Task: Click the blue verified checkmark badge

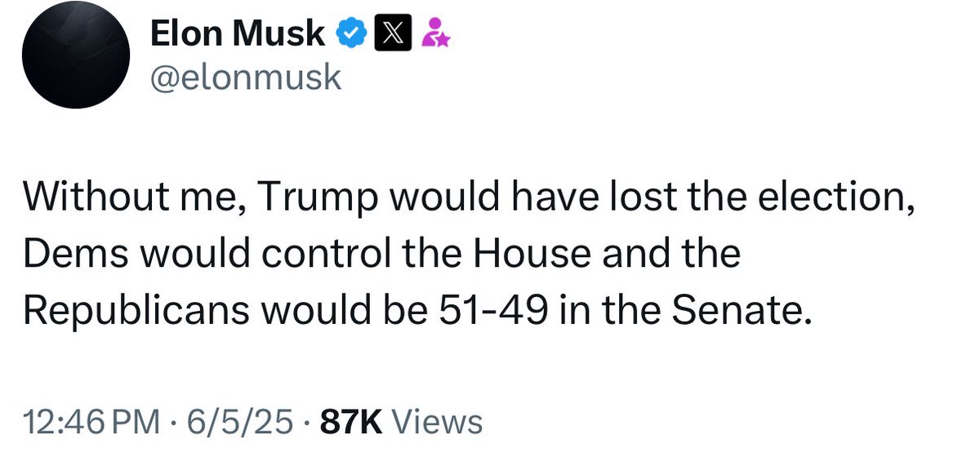Action: tap(350, 33)
